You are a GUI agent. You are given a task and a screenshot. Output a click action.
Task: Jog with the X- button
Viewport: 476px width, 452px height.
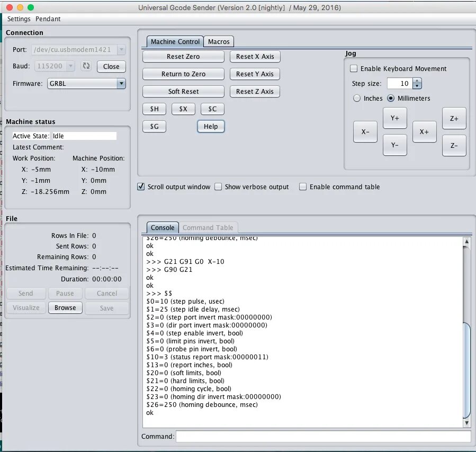click(x=365, y=132)
